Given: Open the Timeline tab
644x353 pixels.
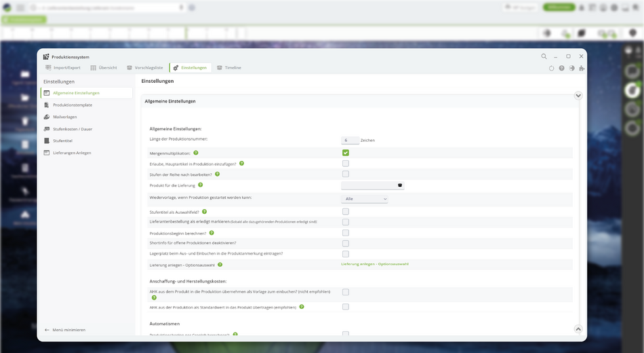Looking at the screenshot, I should coord(228,68).
